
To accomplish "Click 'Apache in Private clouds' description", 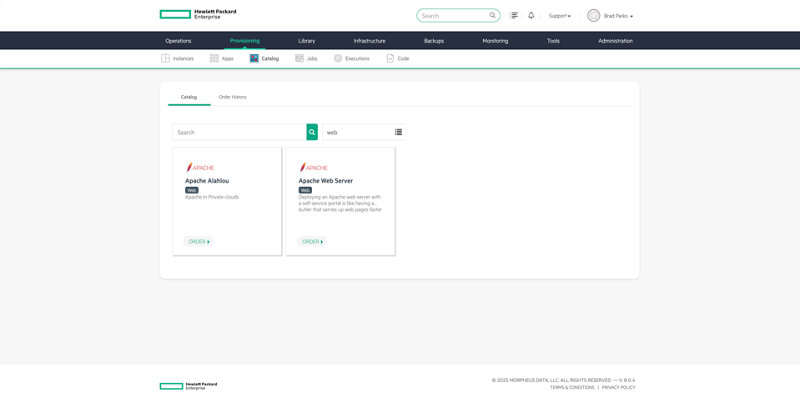I will point(212,197).
